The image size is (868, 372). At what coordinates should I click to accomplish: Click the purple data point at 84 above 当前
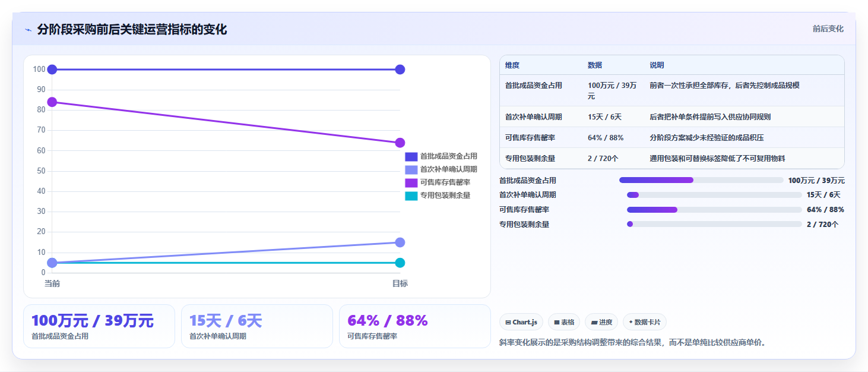coord(52,102)
